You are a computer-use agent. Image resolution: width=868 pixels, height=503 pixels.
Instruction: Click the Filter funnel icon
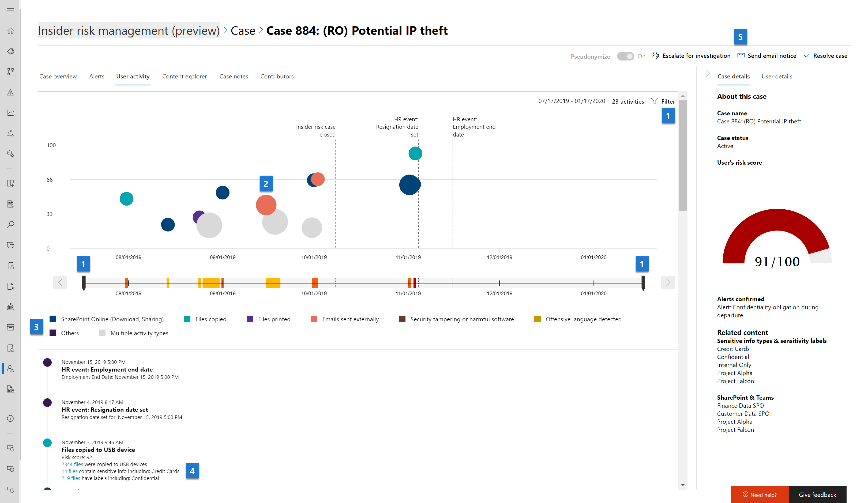click(655, 101)
